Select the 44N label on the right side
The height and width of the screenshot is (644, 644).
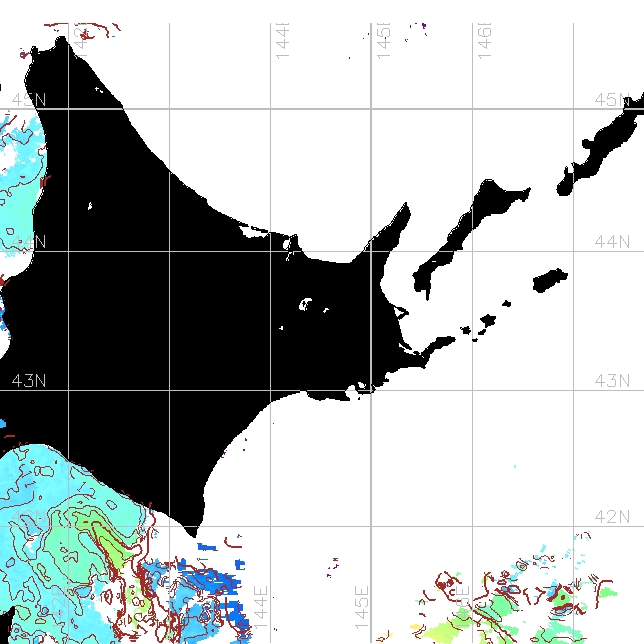pyautogui.click(x=611, y=241)
